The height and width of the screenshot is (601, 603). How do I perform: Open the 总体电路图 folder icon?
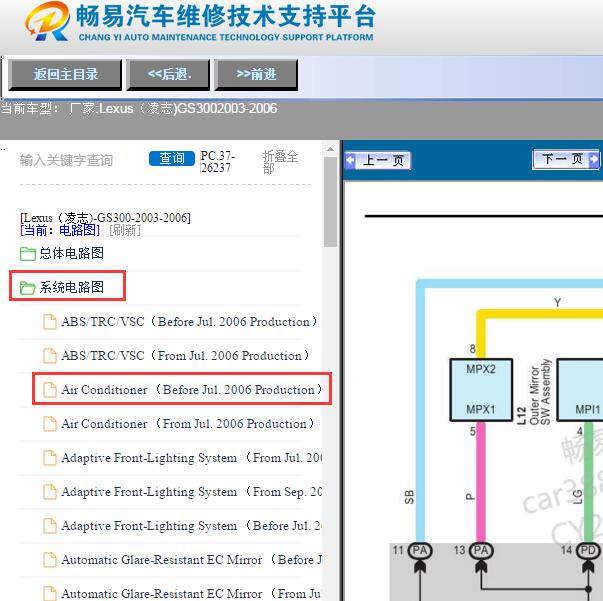28,253
